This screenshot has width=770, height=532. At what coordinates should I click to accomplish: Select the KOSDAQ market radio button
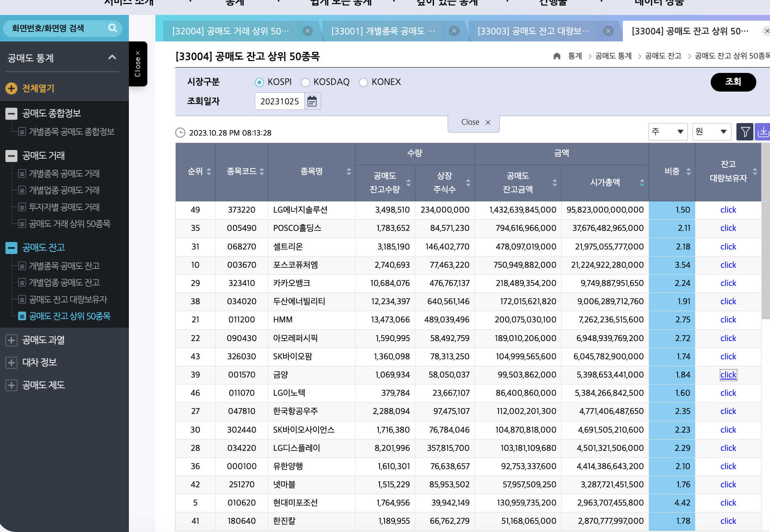point(305,82)
